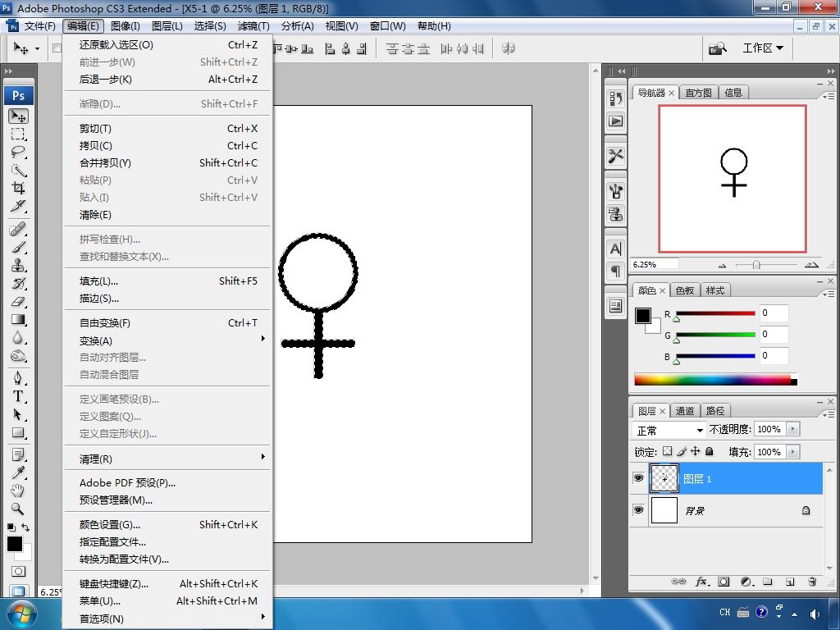
Task: Select the Pen tool
Action: pyautogui.click(x=18, y=378)
